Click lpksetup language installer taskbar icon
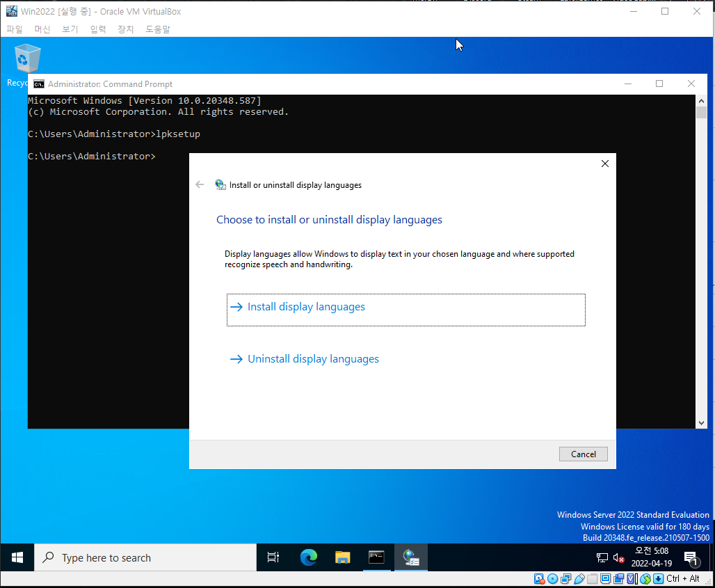The image size is (715, 588). pyautogui.click(x=411, y=557)
